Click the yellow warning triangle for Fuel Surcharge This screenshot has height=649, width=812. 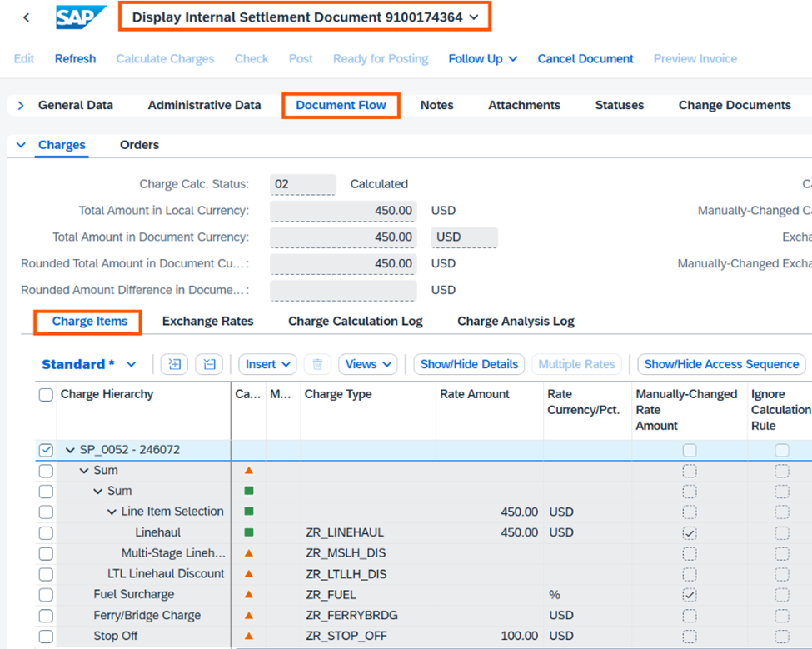pyautogui.click(x=247, y=595)
